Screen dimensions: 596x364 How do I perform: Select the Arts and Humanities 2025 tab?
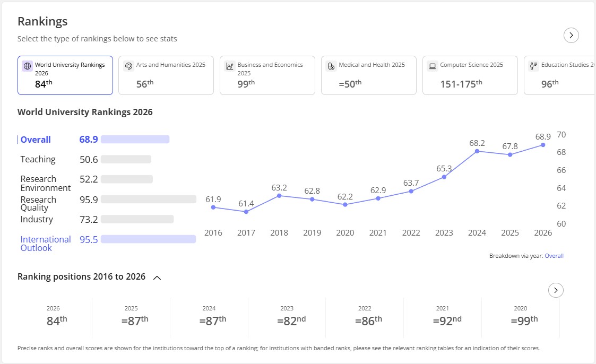tap(166, 75)
